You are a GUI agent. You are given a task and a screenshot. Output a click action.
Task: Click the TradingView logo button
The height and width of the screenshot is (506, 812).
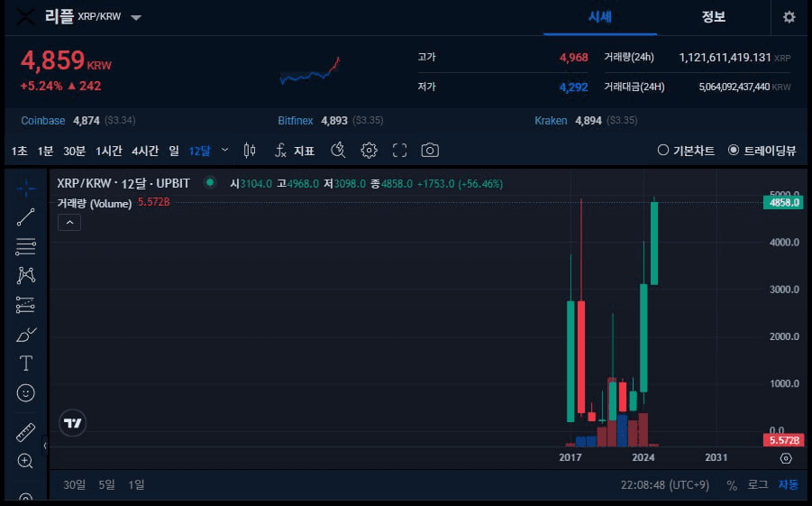click(72, 423)
